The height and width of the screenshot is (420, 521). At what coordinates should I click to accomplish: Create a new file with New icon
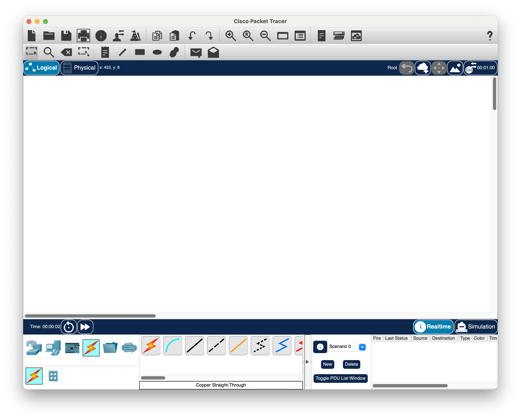[32, 36]
